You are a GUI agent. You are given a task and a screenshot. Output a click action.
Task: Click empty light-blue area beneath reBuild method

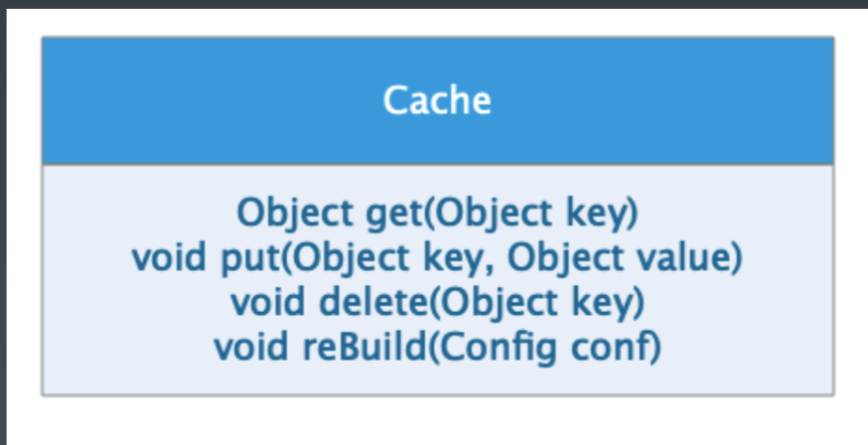[x=437, y=379]
